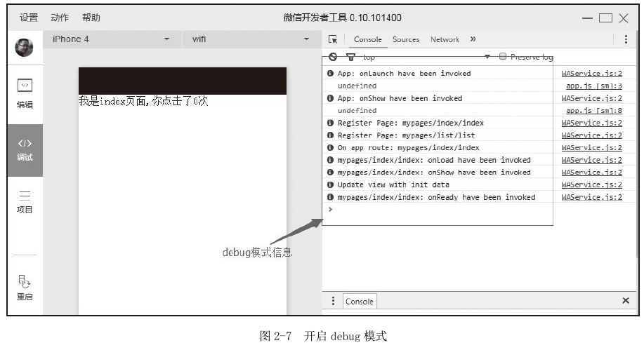
Task: Open the iPhone 4 device dropdown
Action: tap(111, 39)
